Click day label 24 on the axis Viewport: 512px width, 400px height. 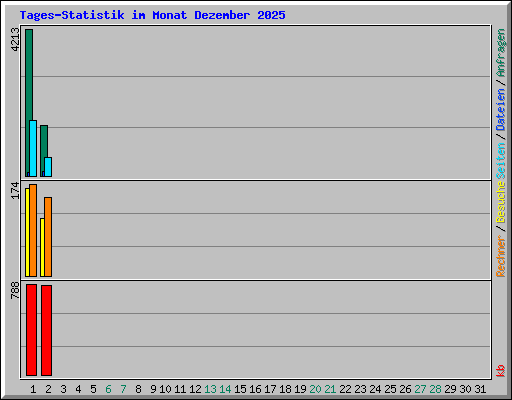click(x=375, y=389)
